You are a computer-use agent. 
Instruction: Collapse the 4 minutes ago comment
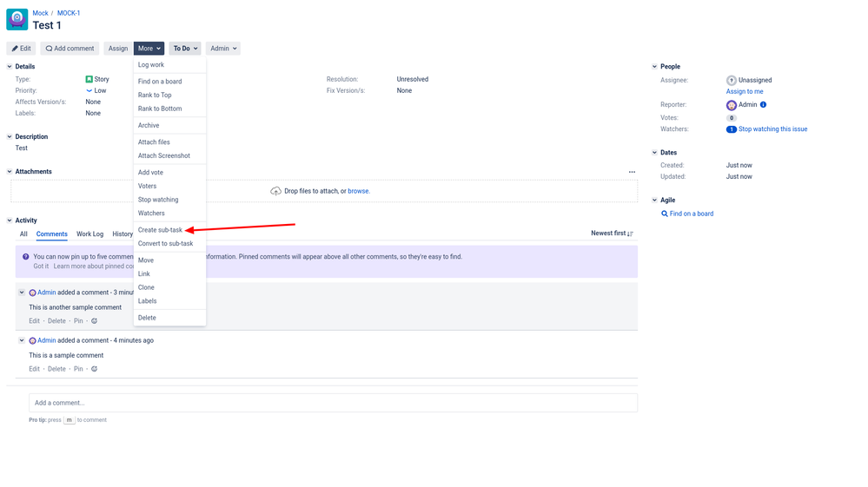coord(22,340)
